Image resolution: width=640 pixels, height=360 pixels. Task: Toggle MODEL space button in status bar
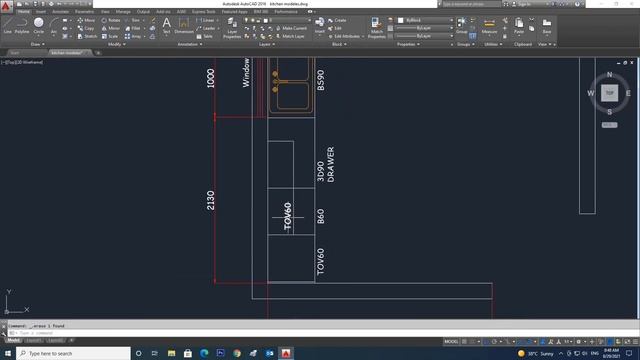451,342
